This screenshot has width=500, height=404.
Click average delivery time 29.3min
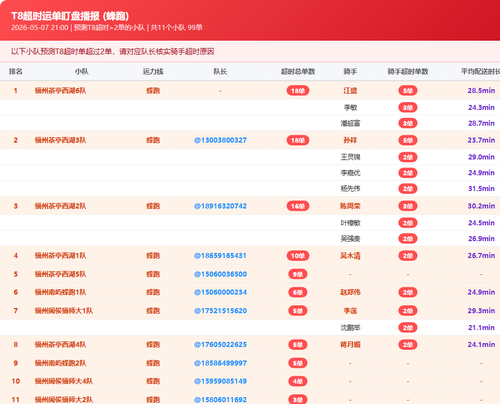click(x=481, y=311)
